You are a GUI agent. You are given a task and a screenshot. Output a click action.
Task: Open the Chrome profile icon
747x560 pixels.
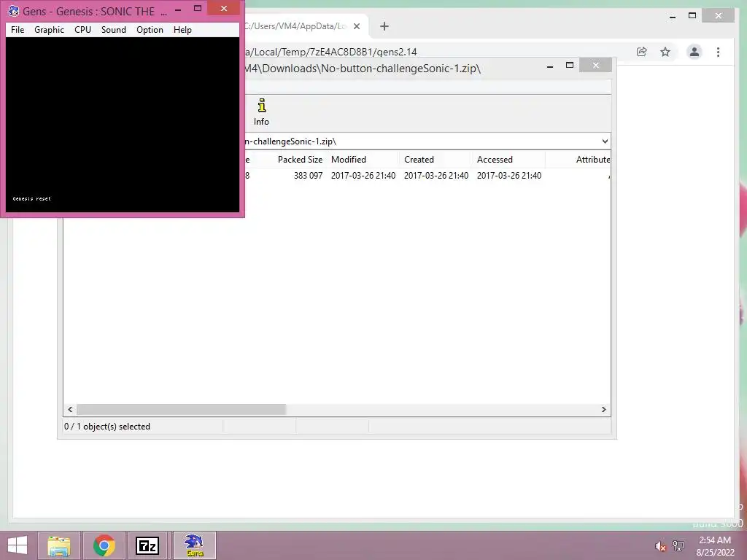[694, 52]
